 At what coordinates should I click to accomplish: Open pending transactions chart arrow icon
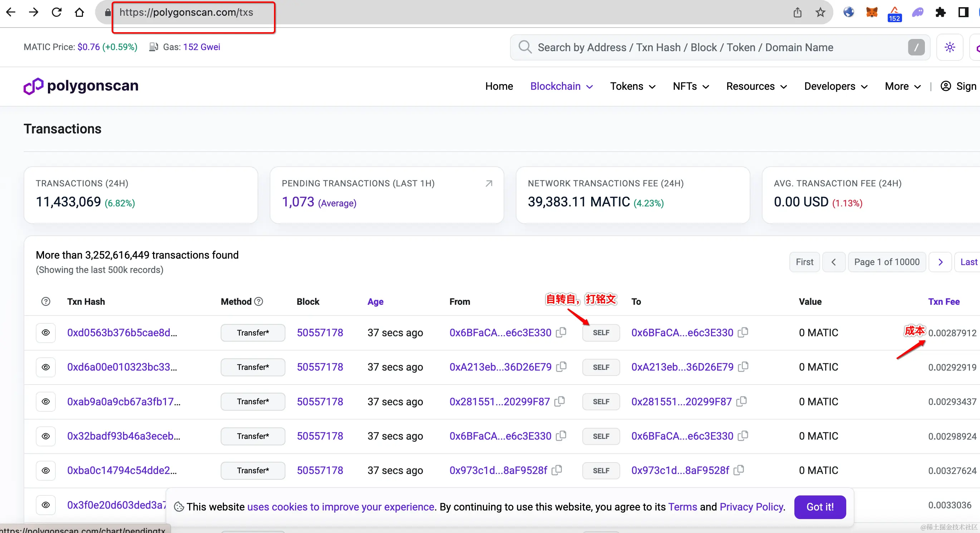click(489, 184)
